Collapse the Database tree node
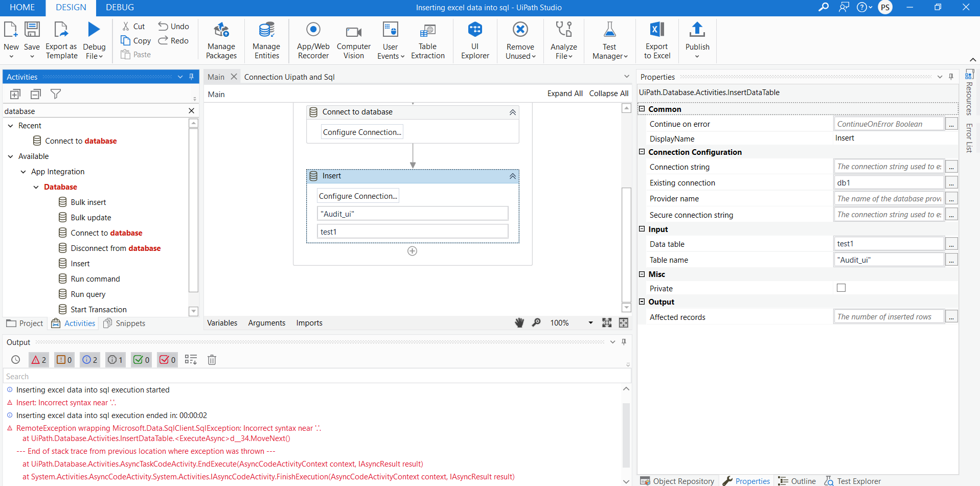Viewport: 980px width, 486px height. point(36,187)
